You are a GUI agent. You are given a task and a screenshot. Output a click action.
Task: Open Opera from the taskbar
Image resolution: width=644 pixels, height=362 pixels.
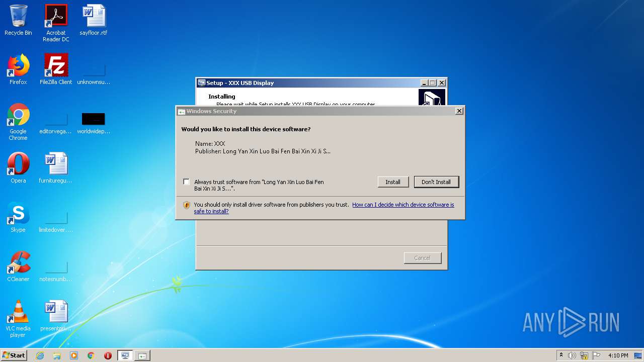tap(108, 355)
